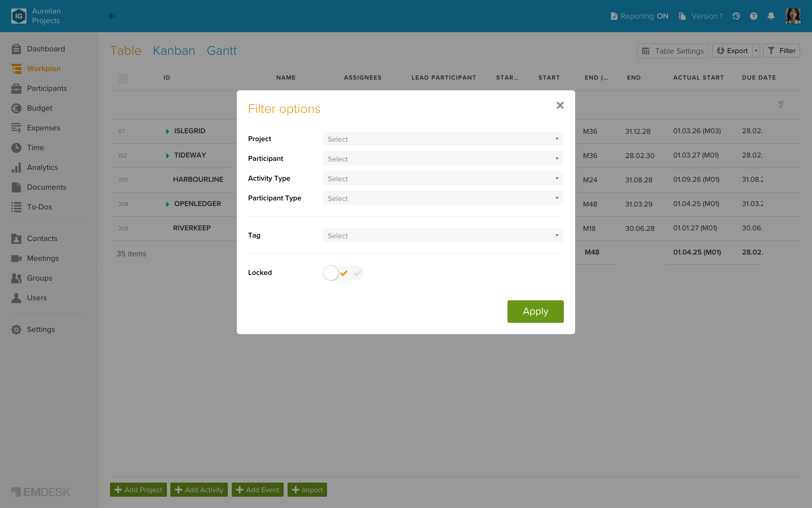Click the Workplan sidebar icon
Screen dimensions: 812x508
click(16, 69)
